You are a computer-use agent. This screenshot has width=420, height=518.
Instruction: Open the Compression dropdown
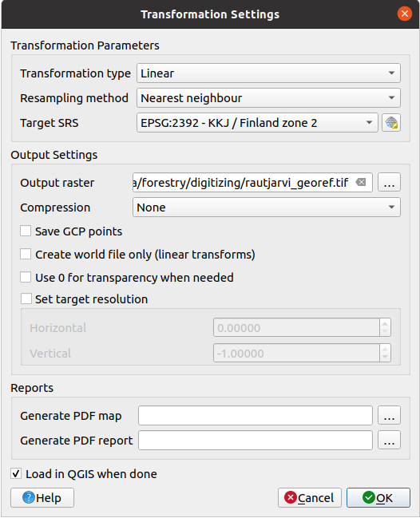[267, 208]
